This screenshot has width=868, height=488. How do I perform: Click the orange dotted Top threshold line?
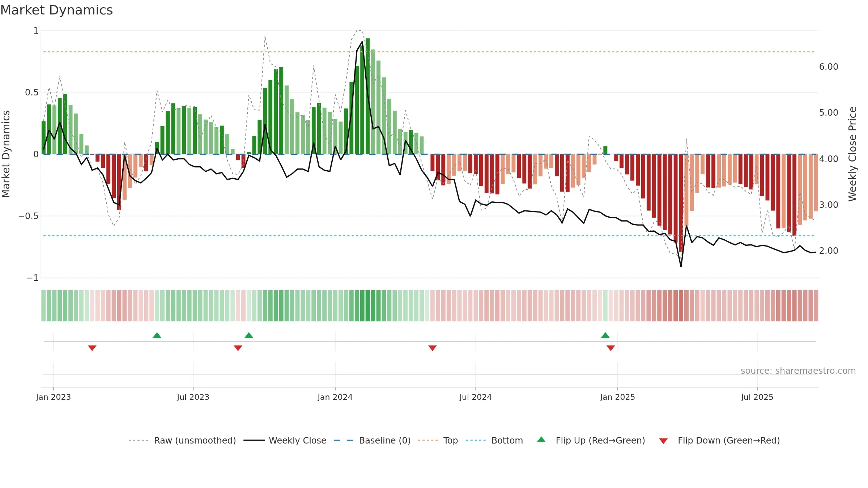(429, 52)
